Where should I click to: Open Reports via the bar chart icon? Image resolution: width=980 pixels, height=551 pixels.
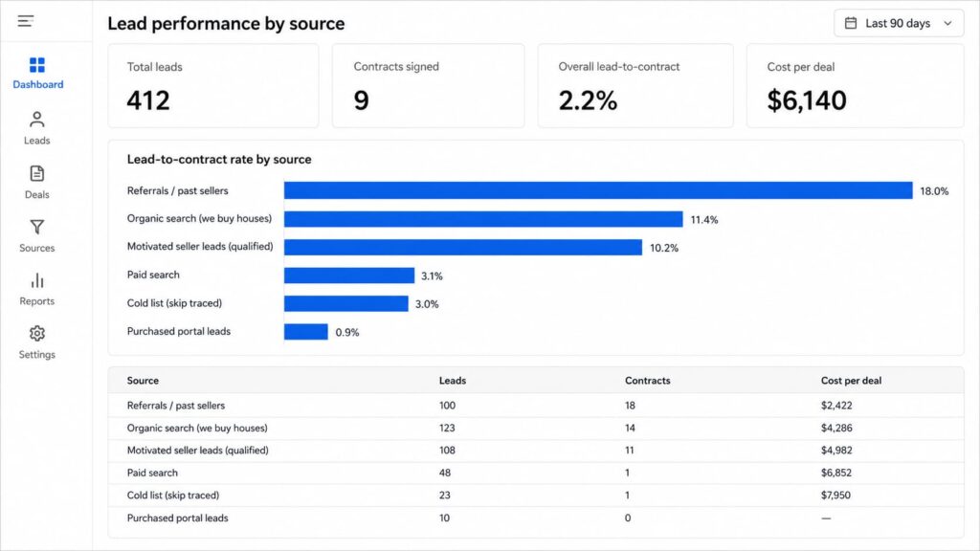[x=37, y=280]
